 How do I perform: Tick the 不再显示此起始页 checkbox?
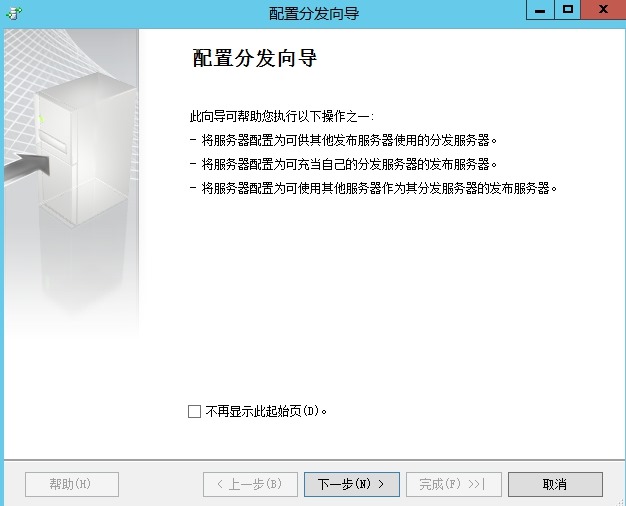(x=194, y=411)
